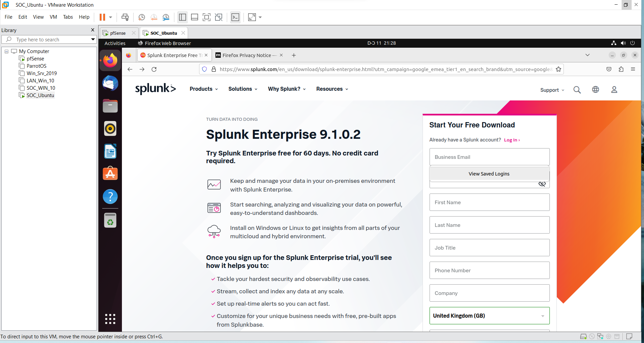Launch Firefox from the Ubuntu dock
Screen dimensions: 644x343
point(110,60)
